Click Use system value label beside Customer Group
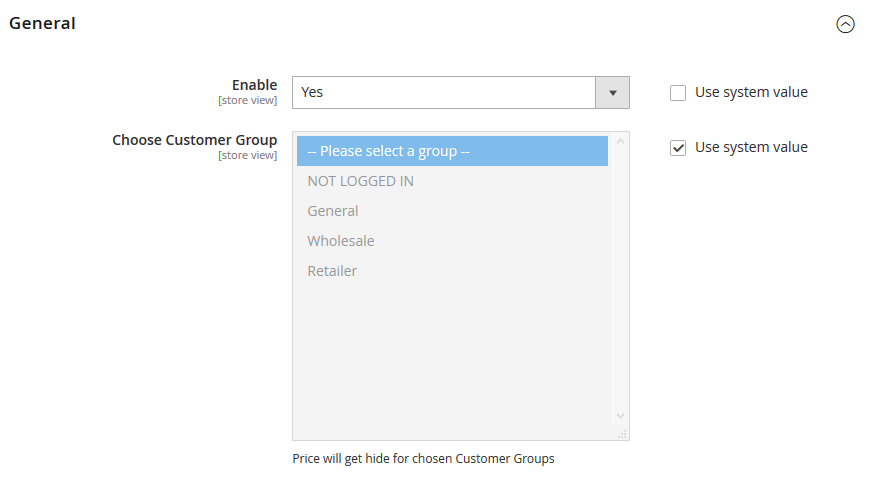The image size is (874, 478). [751, 147]
